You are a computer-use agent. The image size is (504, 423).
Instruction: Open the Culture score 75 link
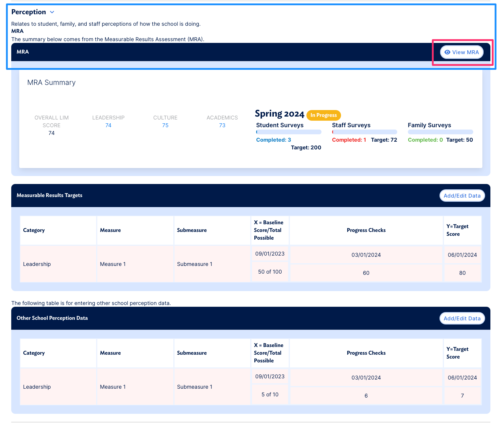pyautogui.click(x=165, y=125)
